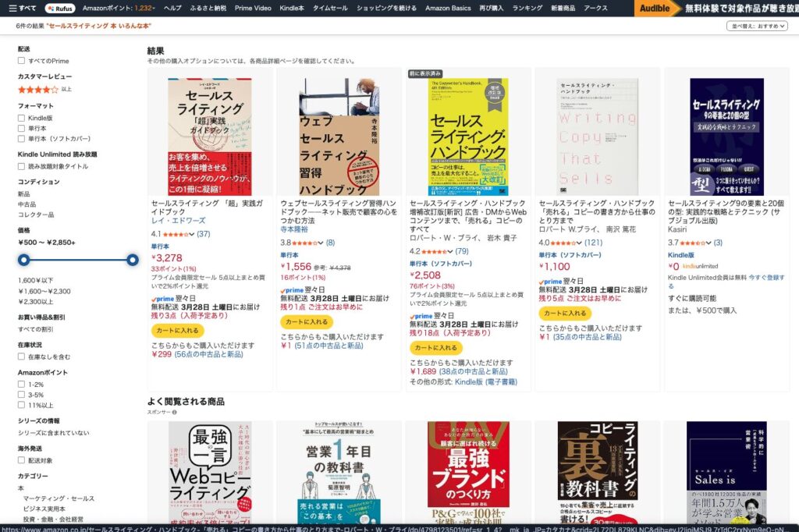The image size is (799, 532).
Task: Click the Audible banner logo
Action: click(x=655, y=8)
